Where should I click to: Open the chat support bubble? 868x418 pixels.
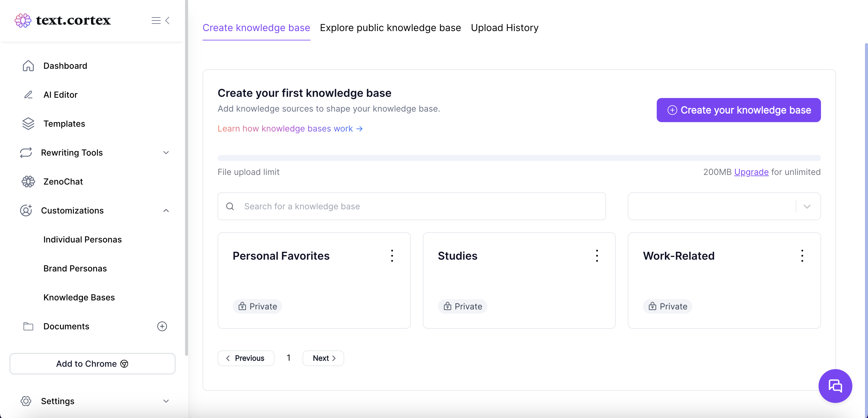coord(835,386)
